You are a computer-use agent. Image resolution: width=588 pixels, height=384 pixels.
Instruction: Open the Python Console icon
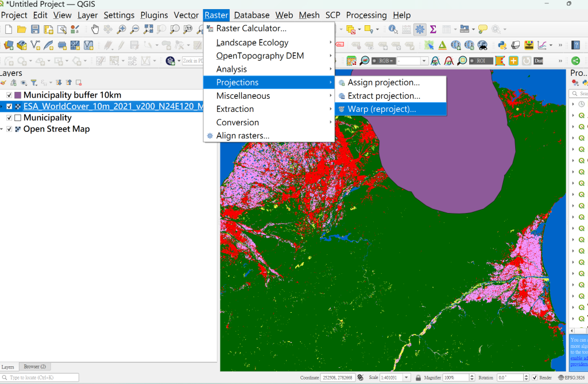point(502,45)
